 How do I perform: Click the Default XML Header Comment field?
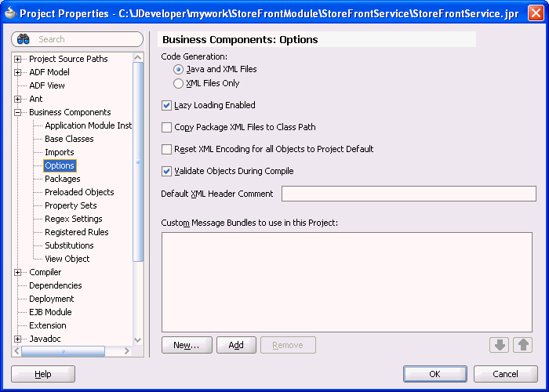[x=409, y=194]
